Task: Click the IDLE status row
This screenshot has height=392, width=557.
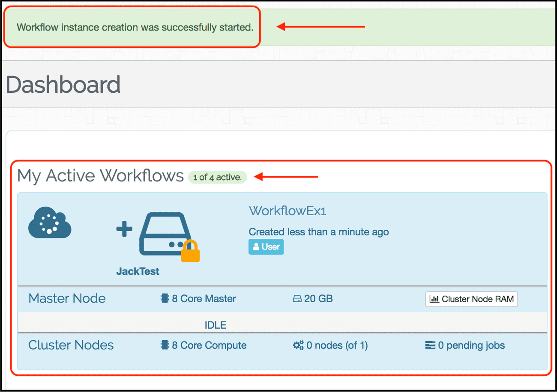Action: (x=215, y=324)
